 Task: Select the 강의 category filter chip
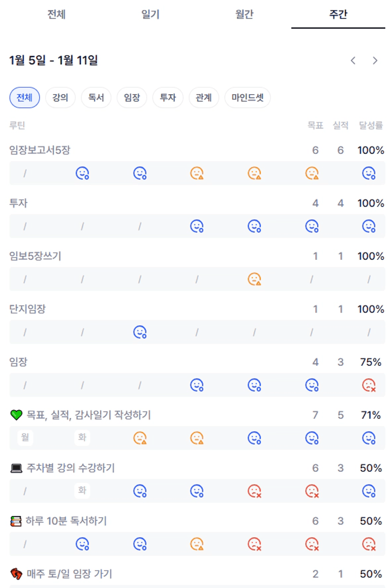pos(60,98)
